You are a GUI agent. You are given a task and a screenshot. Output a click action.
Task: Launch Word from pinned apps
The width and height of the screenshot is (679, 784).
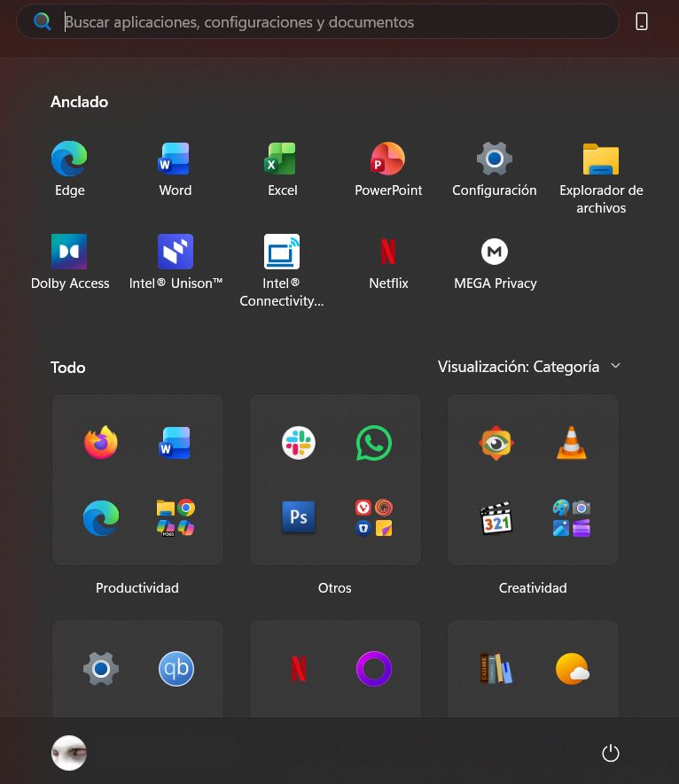(x=176, y=169)
